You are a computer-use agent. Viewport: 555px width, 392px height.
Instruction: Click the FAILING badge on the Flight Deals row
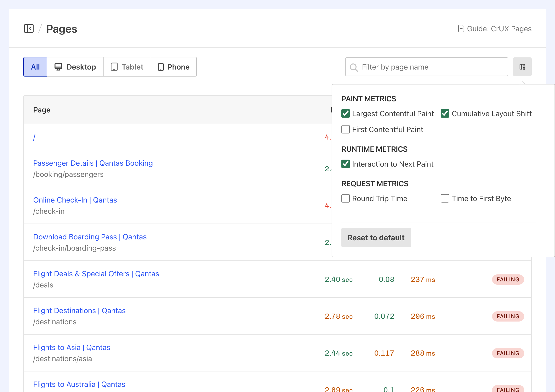coord(508,279)
